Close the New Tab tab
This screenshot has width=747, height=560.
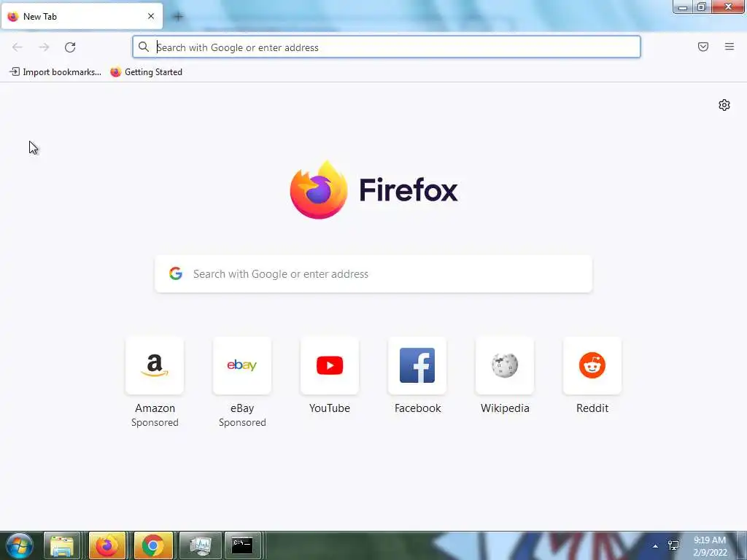[151, 16]
